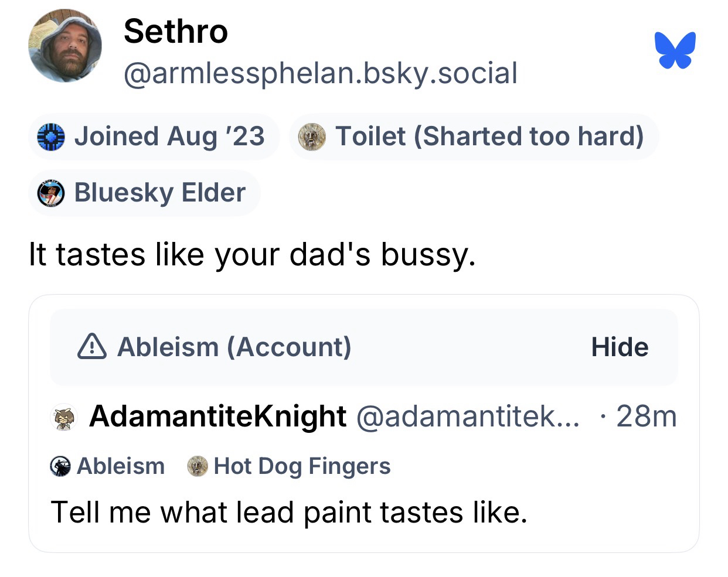
Task: Open the Sethro display name link
Action: click(x=176, y=31)
